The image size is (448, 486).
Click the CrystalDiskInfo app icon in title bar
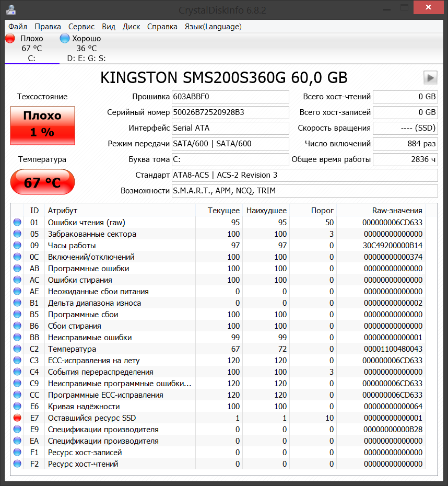point(11,10)
